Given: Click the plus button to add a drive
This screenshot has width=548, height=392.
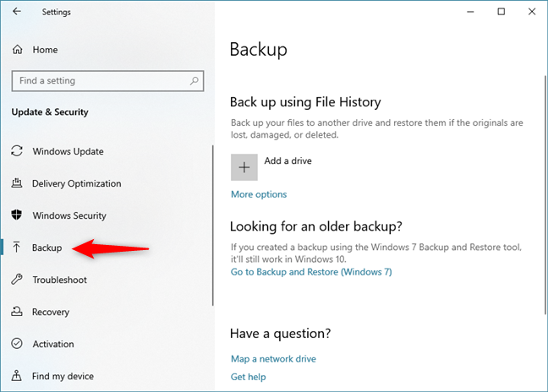Looking at the screenshot, I should (x=244, y=167).
